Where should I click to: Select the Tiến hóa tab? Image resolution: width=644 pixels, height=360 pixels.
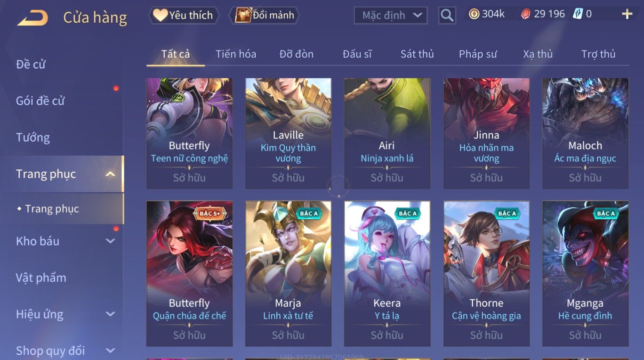(236, 54)
